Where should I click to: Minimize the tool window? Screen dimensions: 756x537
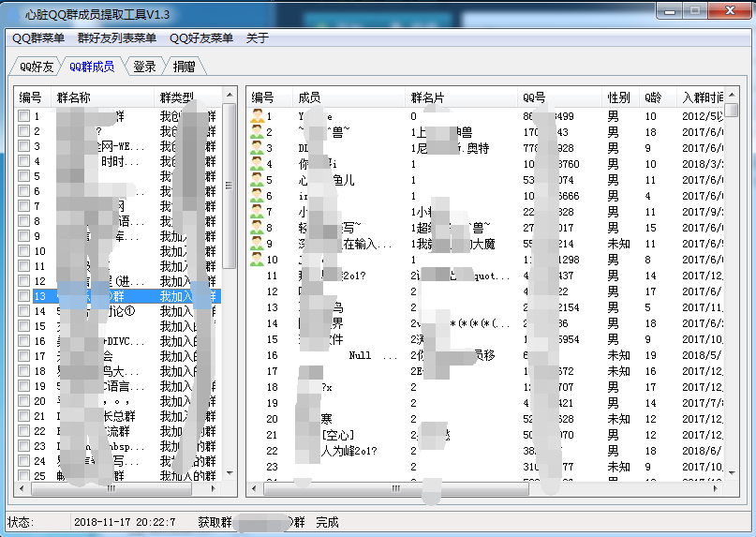pyautogui.click(x=669, y=10)
